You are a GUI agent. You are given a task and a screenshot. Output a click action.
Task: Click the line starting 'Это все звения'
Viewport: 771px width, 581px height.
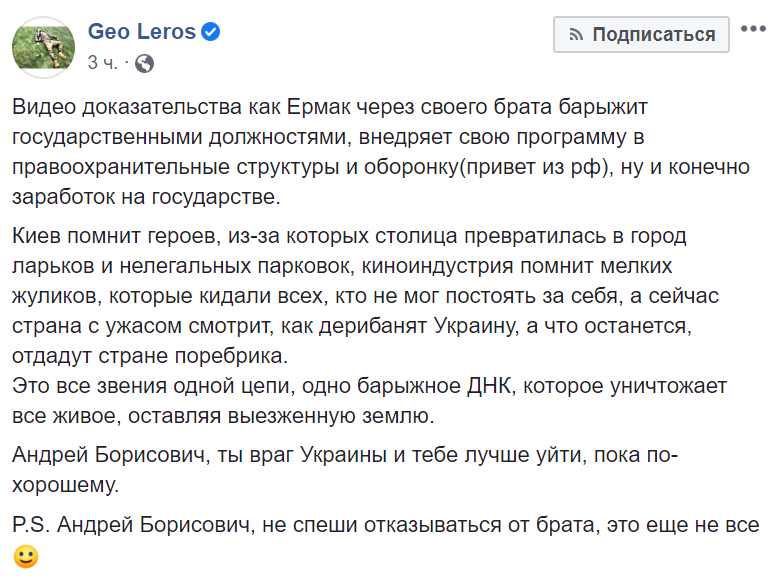click(x=369, y=386)
